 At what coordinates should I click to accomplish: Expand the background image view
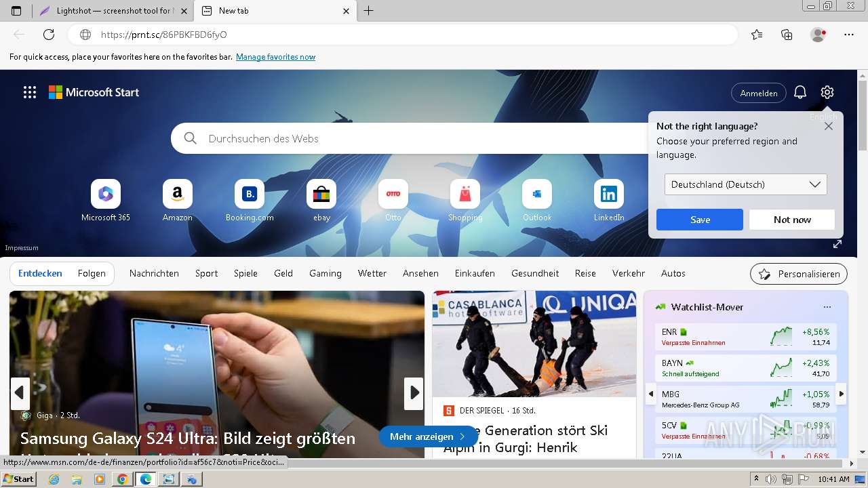pos(837,244)
